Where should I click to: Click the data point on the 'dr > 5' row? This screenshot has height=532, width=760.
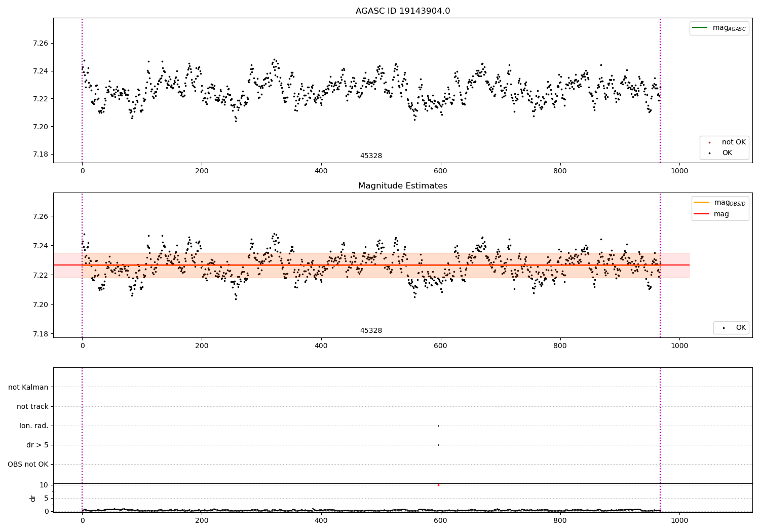tap(438, 445)
